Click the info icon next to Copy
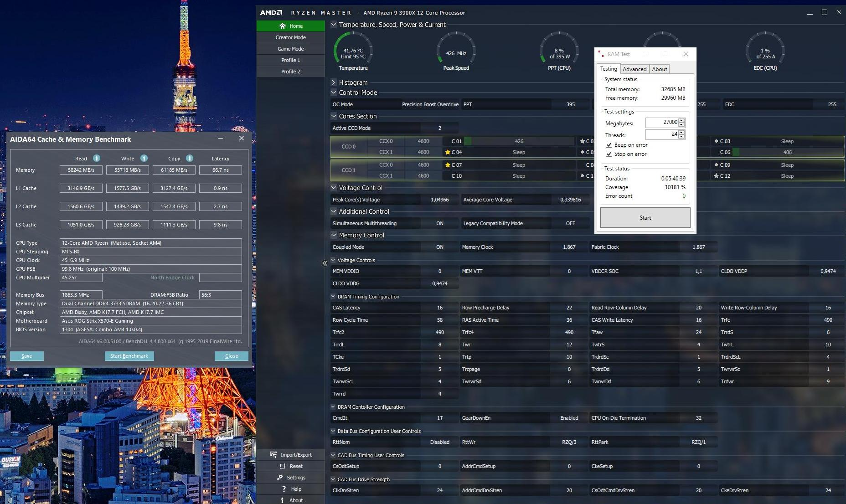846x504 pixels. pyautogui.click(x=190, y=158)
